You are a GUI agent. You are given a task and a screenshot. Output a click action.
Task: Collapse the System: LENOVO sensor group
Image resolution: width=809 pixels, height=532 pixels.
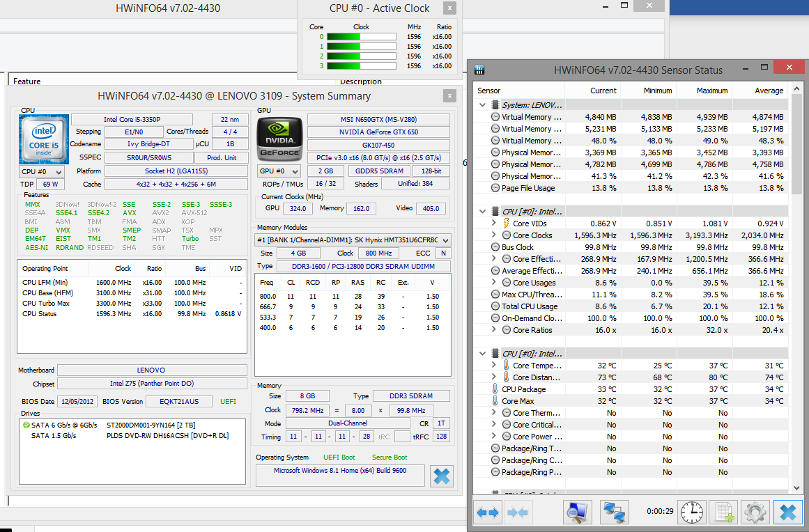click(482, 104)
